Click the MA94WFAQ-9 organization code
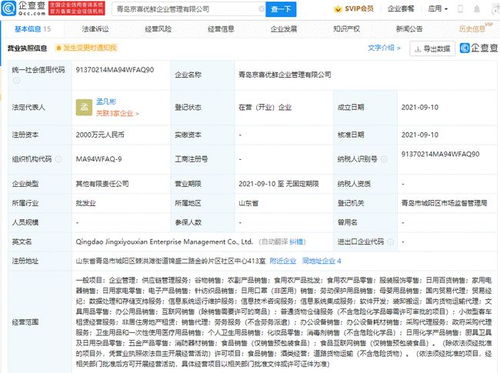 (99, 159)
